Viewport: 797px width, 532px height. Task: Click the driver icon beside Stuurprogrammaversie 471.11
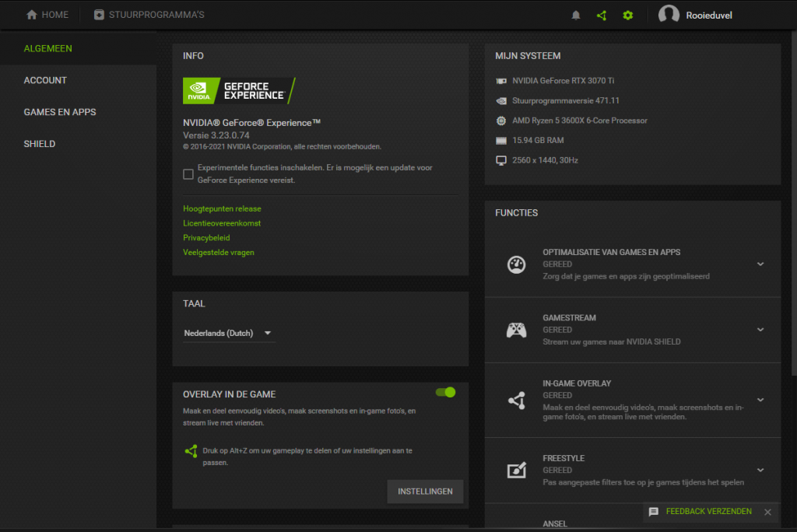[x=501, y=100]
